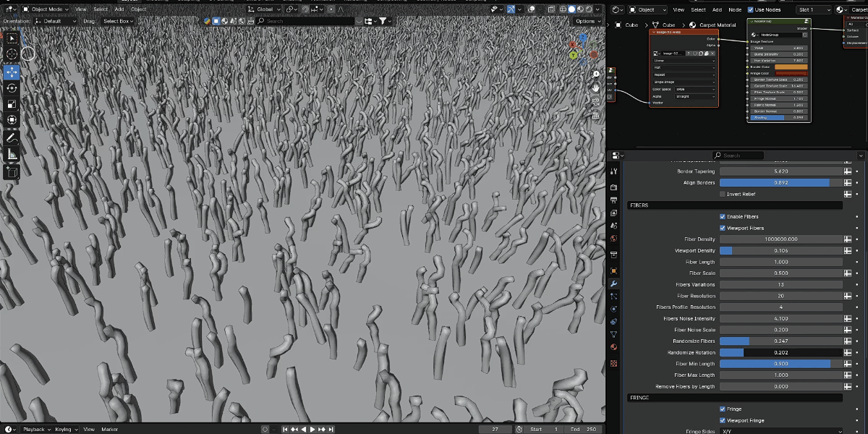Open the Object Mode dropdown

click(45, 9)
